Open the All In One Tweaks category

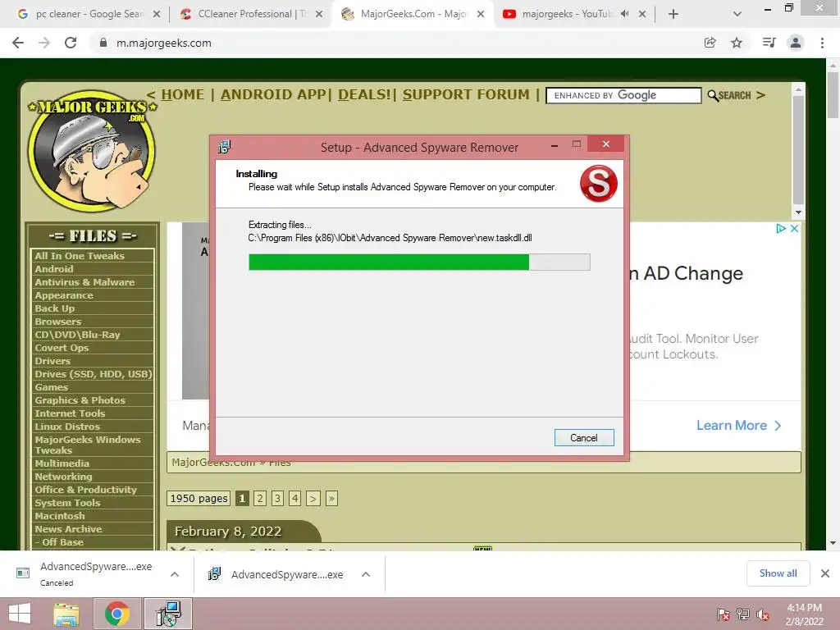tap(80, 256)
